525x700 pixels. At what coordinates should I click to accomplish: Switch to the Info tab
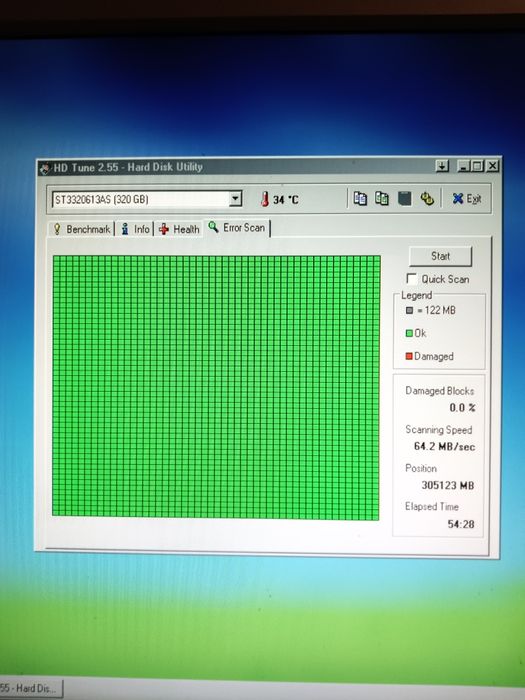(x=135, y=229)
